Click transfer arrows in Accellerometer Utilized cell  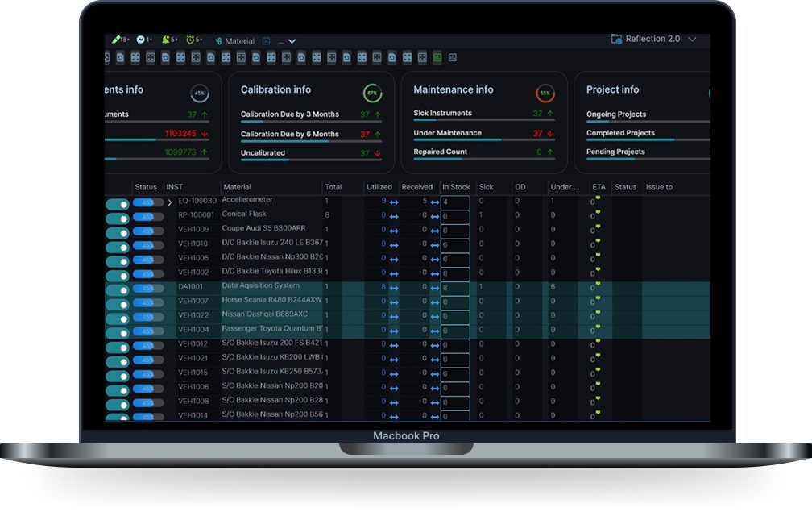point(394,202)
